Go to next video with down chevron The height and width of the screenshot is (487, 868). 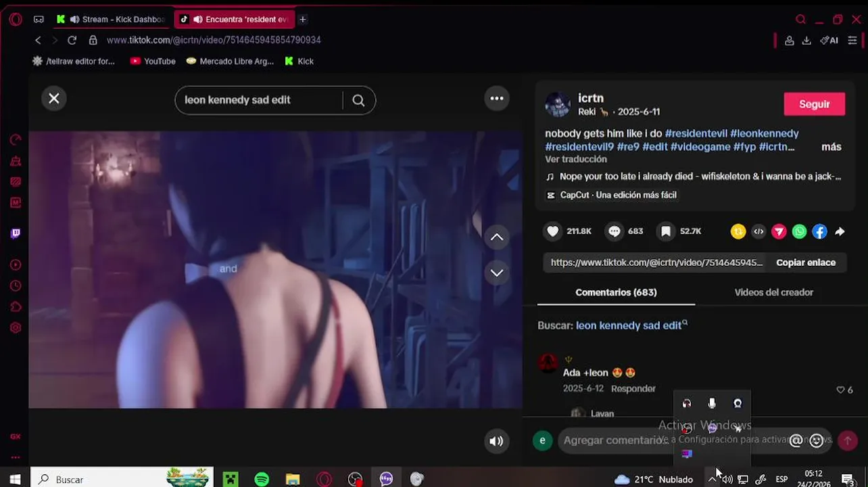pos(497,273)
